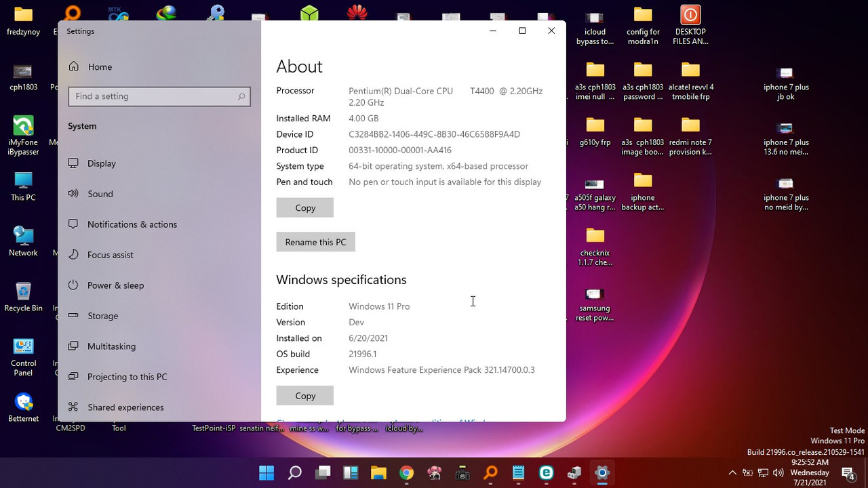This screenshot has height=488, width=868.
Task: Open Task View on taskbar
Action: pos(323,472)
